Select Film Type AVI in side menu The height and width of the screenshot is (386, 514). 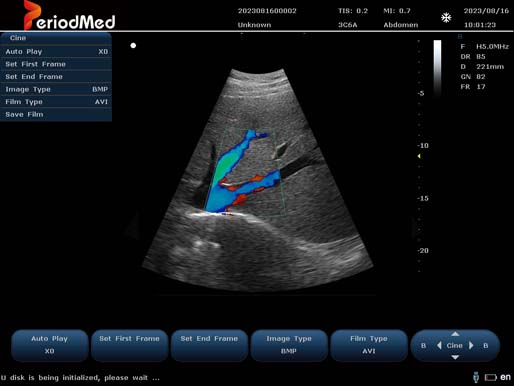pyautogui.click(x=56, y=102)
